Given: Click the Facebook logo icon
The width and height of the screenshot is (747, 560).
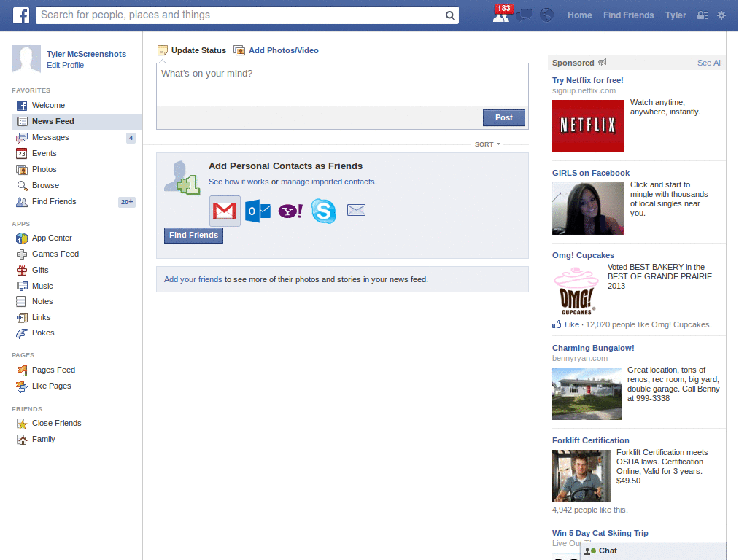Looking at the screenshot, I should pos(21,15).
